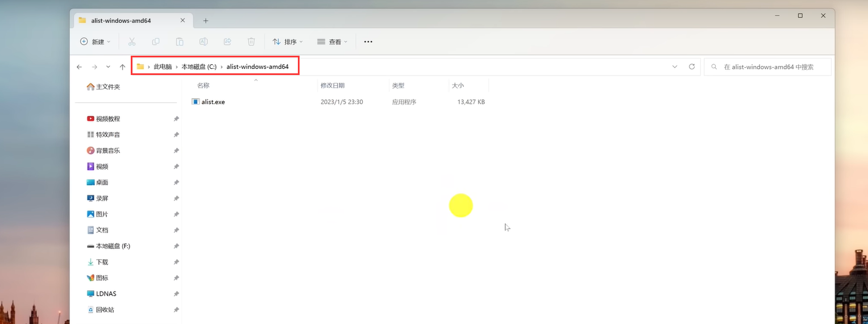Screen dimensions: 868x324
Task: Click the search box for alist-windows-amd64
Action: tap(767, 67)
